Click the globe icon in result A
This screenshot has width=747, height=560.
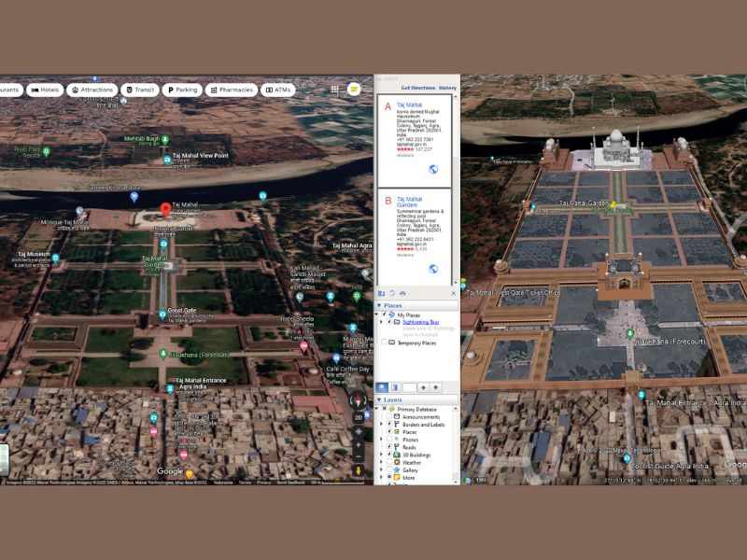[x=433, y=169]
